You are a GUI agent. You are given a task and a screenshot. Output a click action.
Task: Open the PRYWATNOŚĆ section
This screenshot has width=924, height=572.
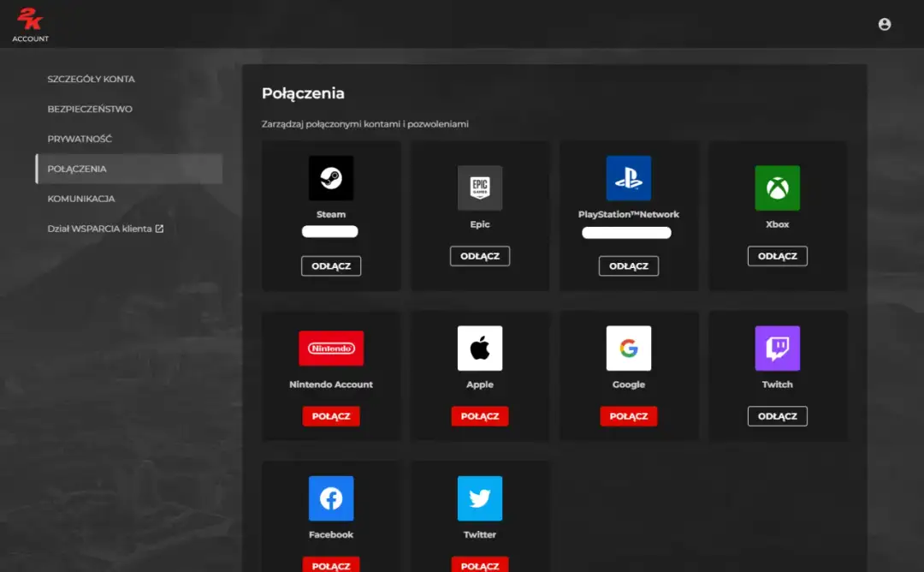(x=81, y=138)
